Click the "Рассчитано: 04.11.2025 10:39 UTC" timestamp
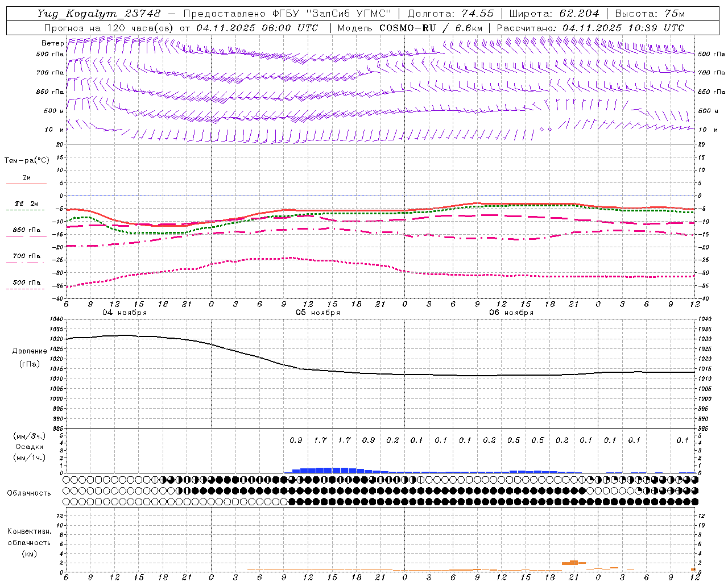Screen dimensions: 728x582 point(590,28)
